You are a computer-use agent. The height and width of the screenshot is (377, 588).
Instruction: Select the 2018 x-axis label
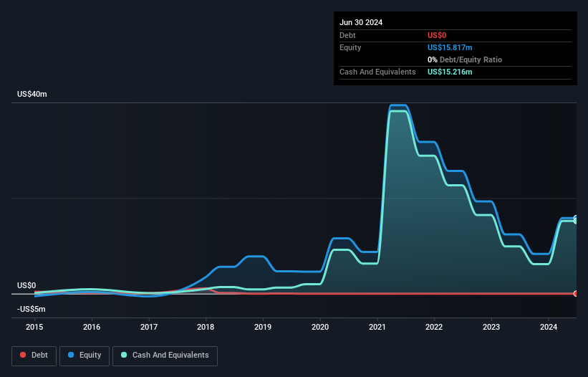(206, 327)
